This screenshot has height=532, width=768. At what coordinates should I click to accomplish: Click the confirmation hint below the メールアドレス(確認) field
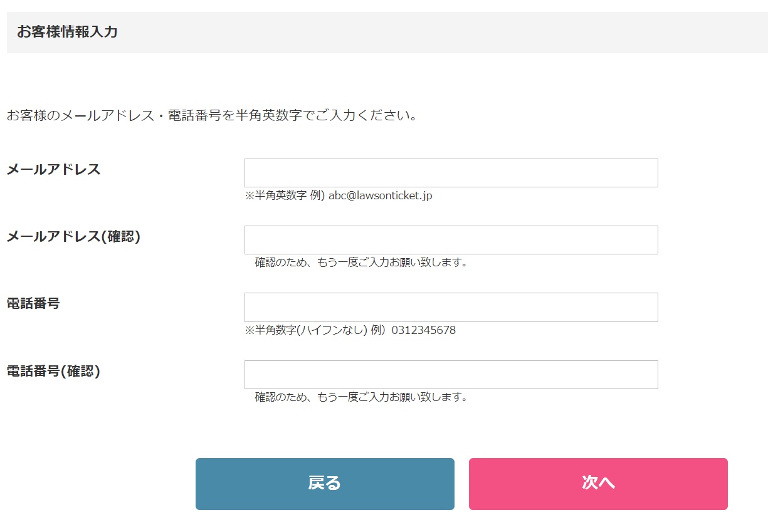point(361,262)
